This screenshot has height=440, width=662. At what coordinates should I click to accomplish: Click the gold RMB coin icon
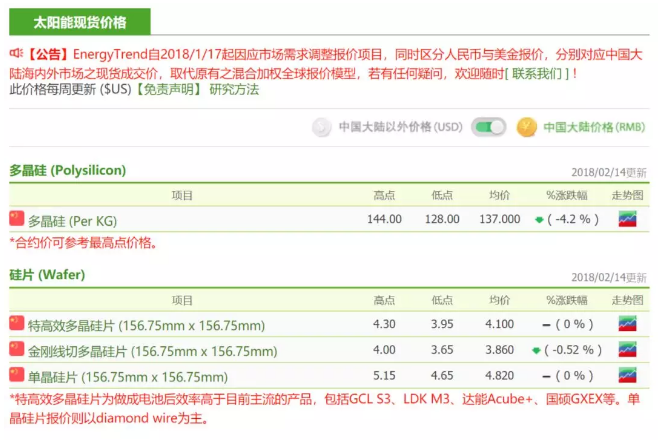click(x=527, y=127)
